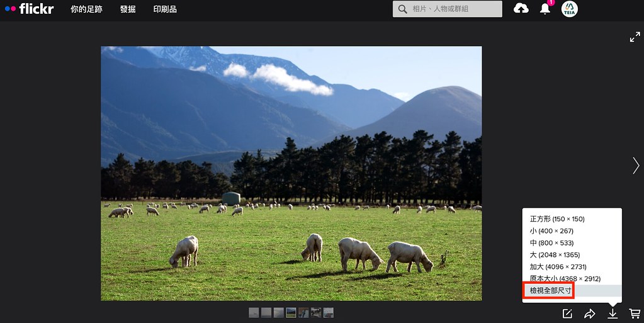
Task: Choose 加大 (4096 × 2731) size
Action: (558, 267)
